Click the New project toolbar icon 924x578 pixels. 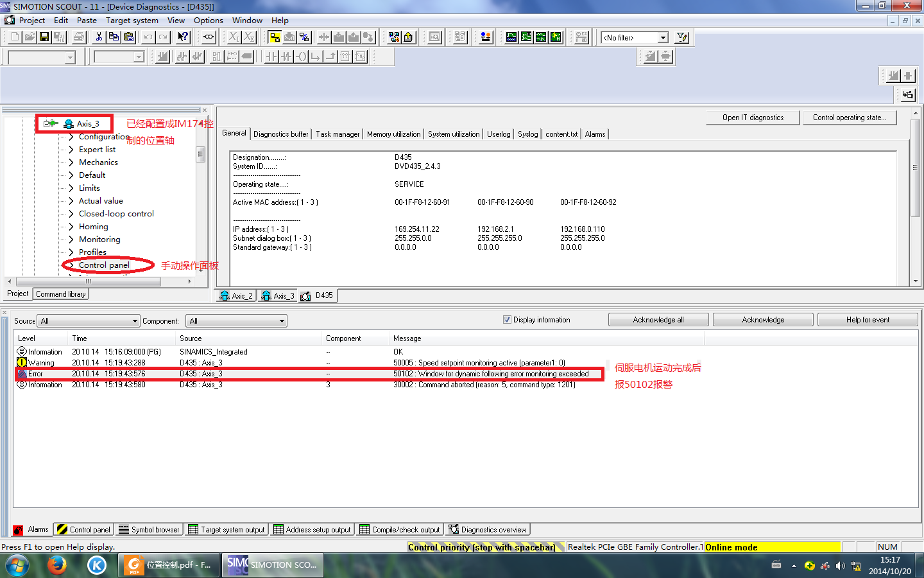tap(15, 37)
